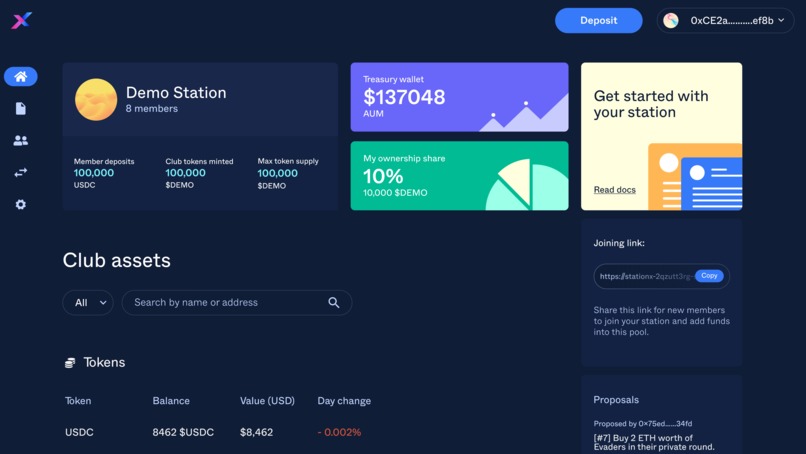
Task: Click the Club assets heading
Action: [117, 260]
